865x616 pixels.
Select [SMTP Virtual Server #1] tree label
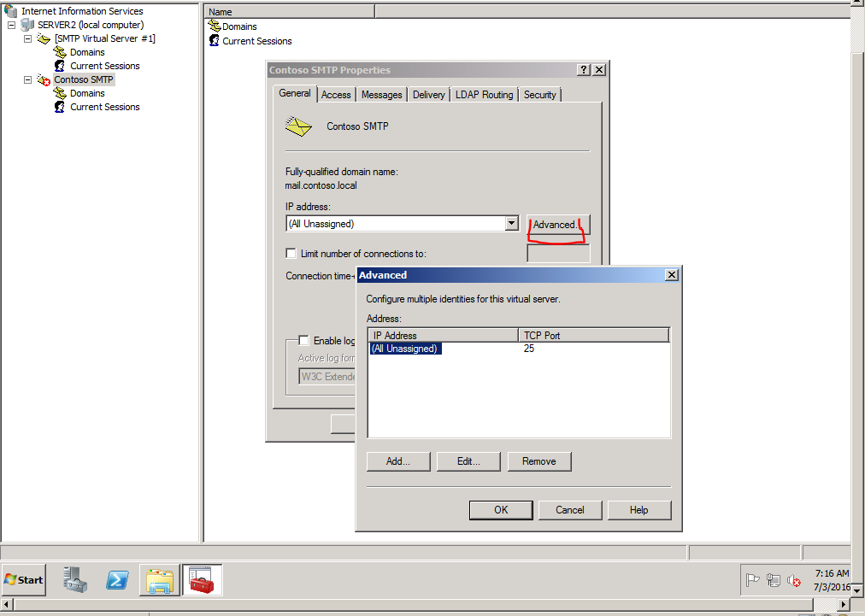(x=105, y=38)
